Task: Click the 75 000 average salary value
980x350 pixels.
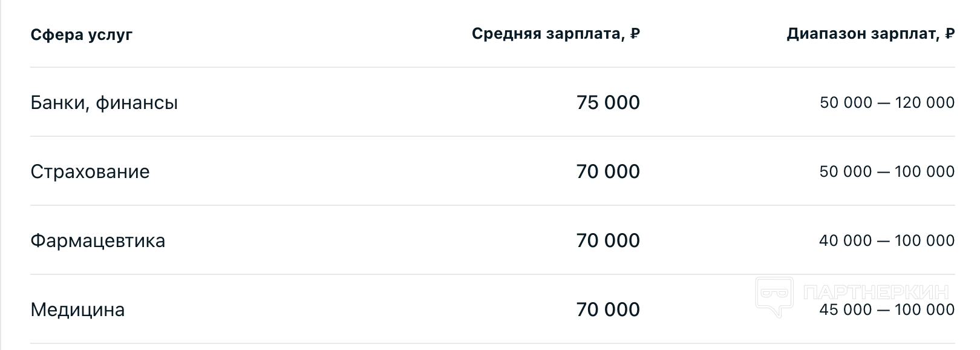Action: click(x=608, y=102)
